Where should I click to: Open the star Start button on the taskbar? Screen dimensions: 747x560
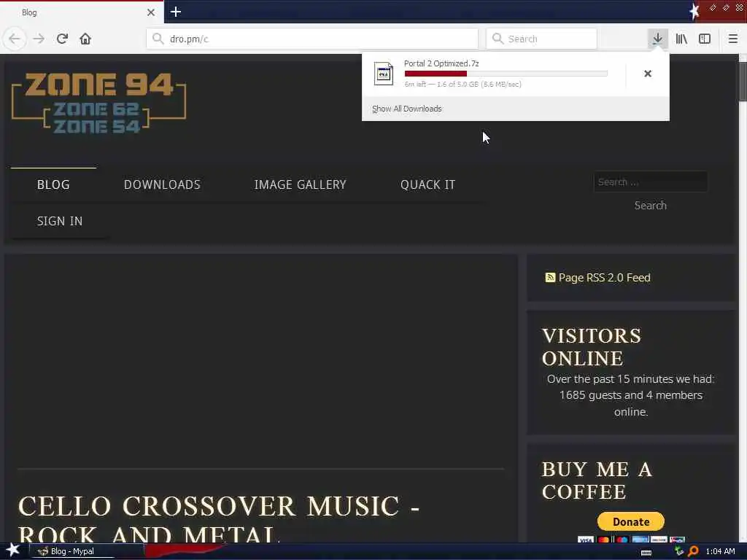13,550
